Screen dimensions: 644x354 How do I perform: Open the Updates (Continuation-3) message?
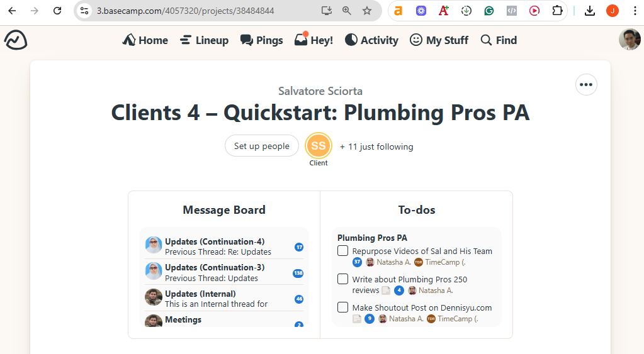click(224, 272)
